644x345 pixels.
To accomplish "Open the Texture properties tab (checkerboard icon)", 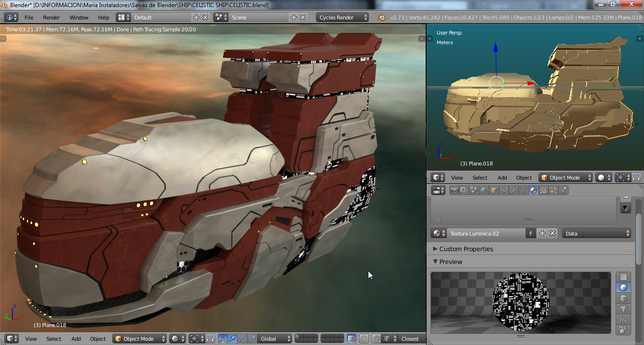I will [544, 191].
